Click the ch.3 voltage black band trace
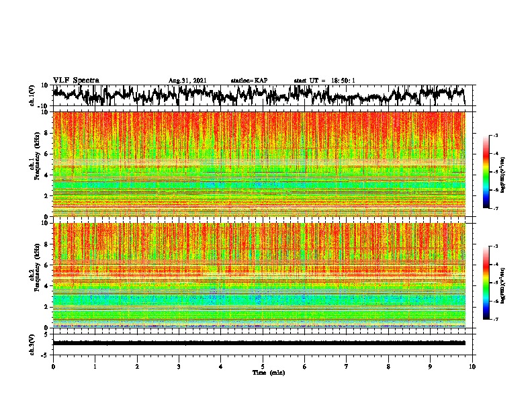The width and height of the screenshot is (532, 411). [259, 343]
